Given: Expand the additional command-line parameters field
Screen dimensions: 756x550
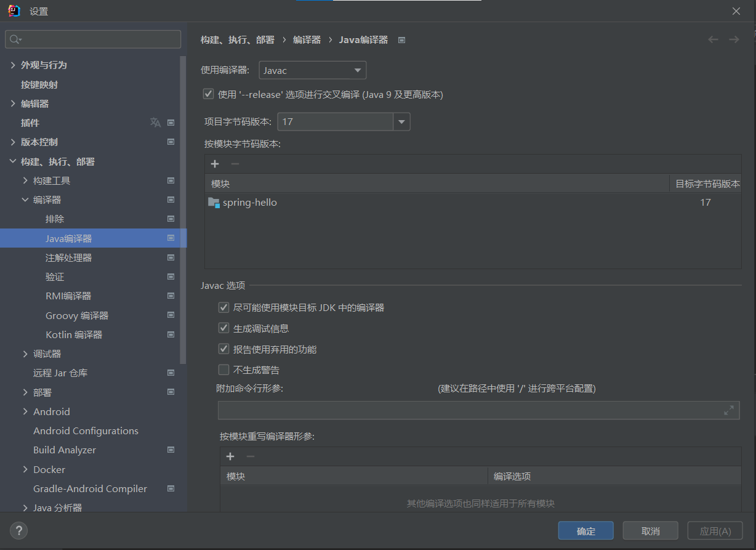Looking at the screenshot, I should click(729, 410).
